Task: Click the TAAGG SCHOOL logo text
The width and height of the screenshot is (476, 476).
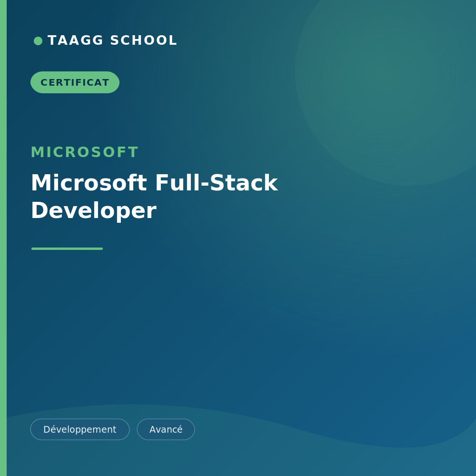Action: point(112,40)
